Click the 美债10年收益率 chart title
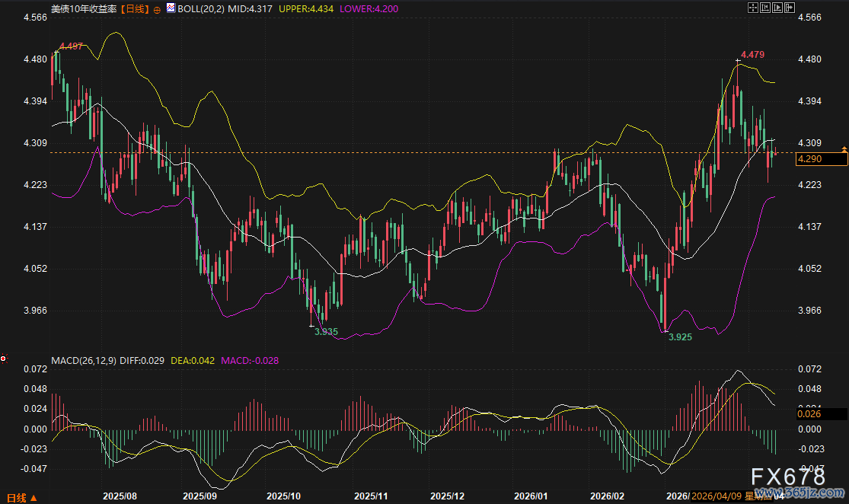The image size is (849, 504). tap(84, 9)
